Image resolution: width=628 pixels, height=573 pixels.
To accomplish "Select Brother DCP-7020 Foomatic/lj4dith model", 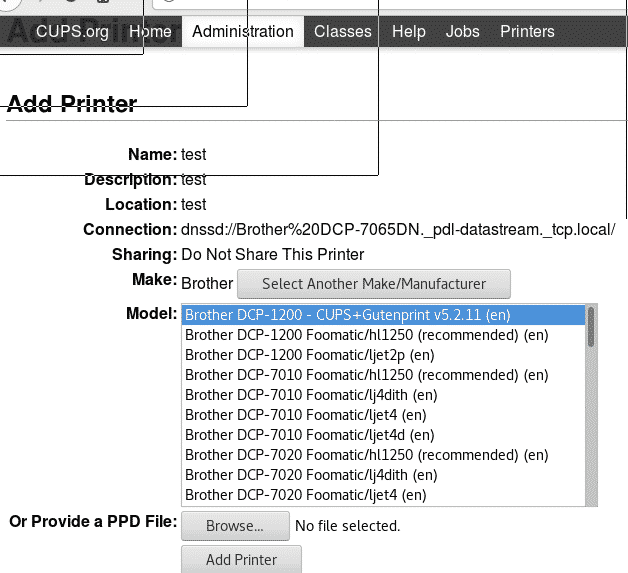I will (x=384, y=475).
